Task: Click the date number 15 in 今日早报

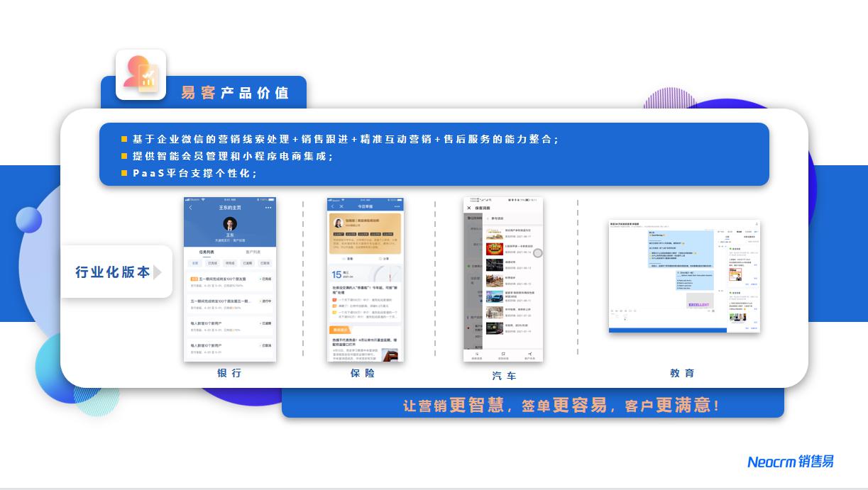Action: point(336,274)
